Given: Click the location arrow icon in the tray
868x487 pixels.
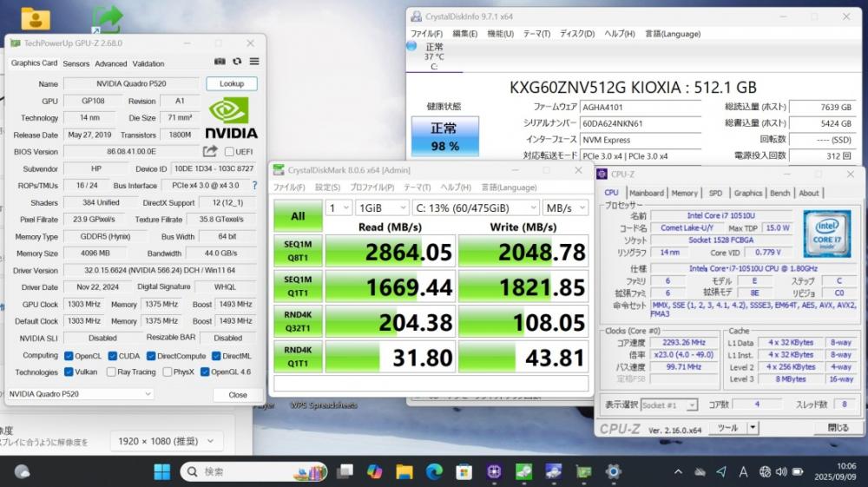Looking at the screenshot, I should (721, 471).
